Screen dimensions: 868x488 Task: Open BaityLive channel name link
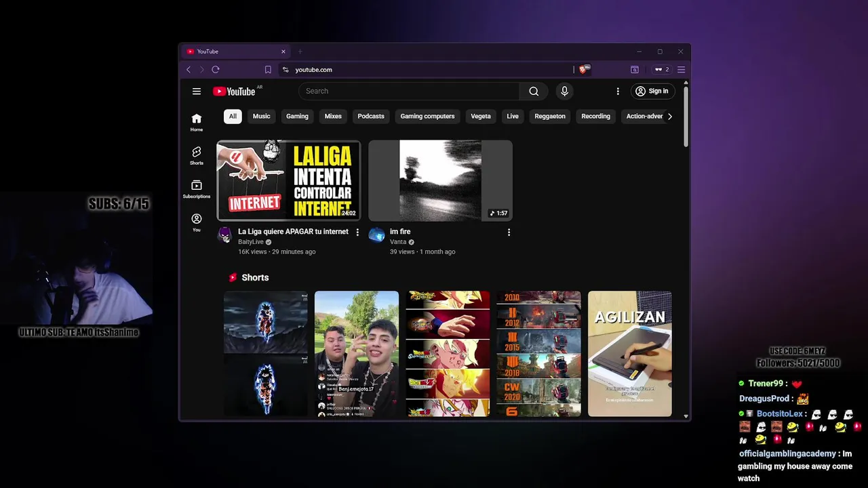coord(251,242)
